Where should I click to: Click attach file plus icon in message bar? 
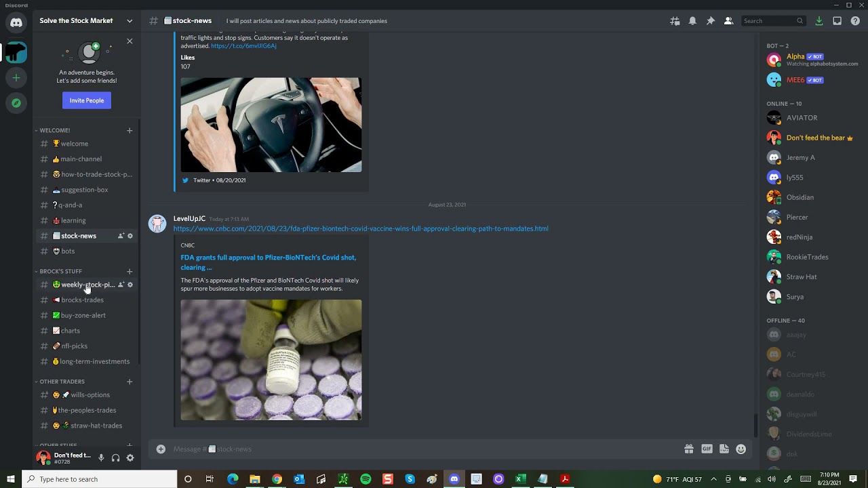pos(161,449)
